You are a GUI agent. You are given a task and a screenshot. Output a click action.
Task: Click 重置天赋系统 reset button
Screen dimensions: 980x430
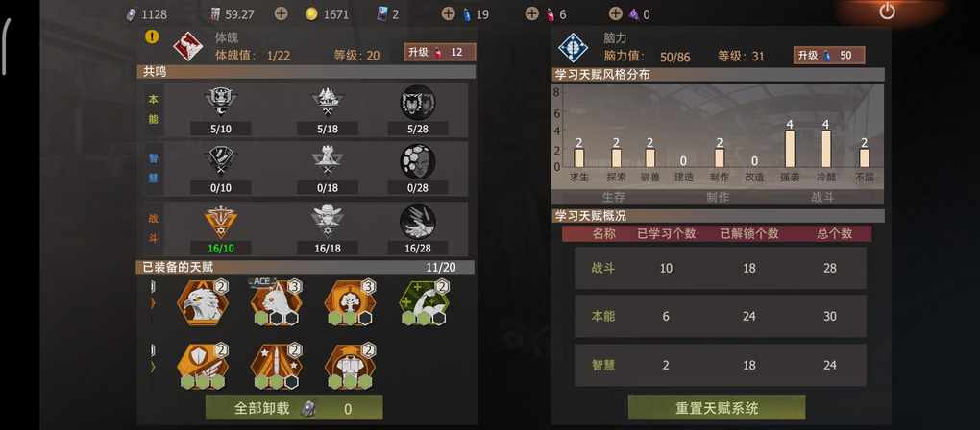(716, 408)
